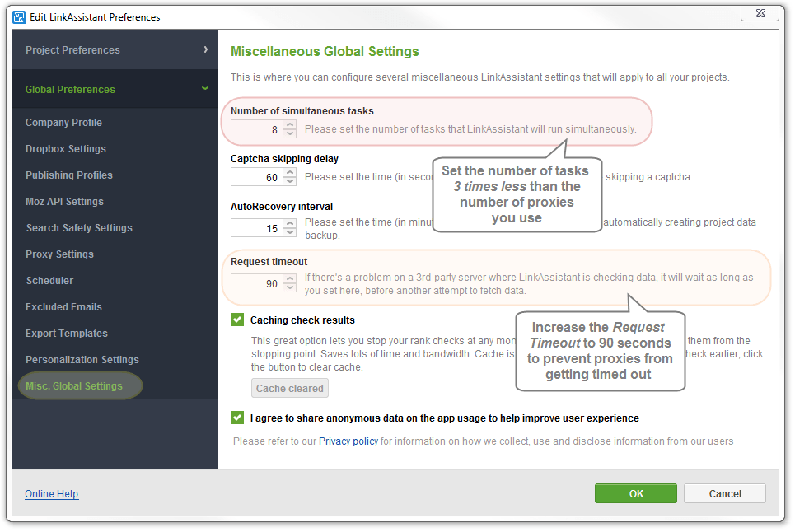Select the Scheduler item
This screenshot has width=795, height=532.
tap(49, 281)
